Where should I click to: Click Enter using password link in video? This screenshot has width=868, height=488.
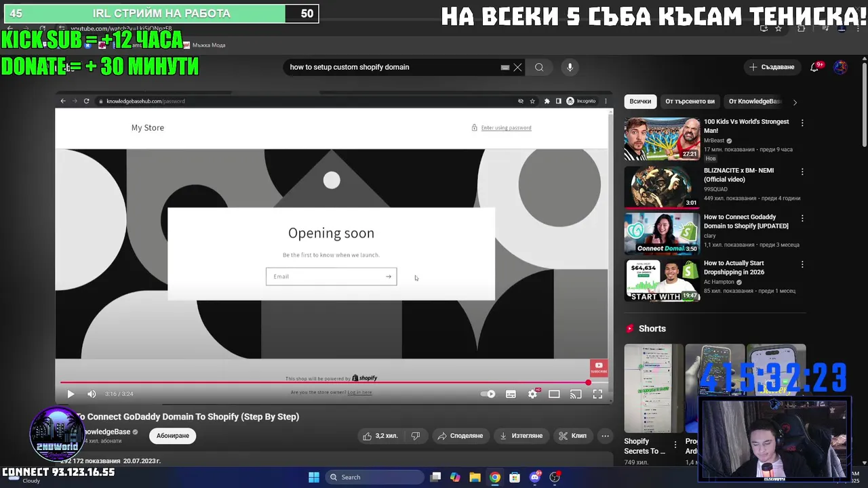tap(506, 127)
